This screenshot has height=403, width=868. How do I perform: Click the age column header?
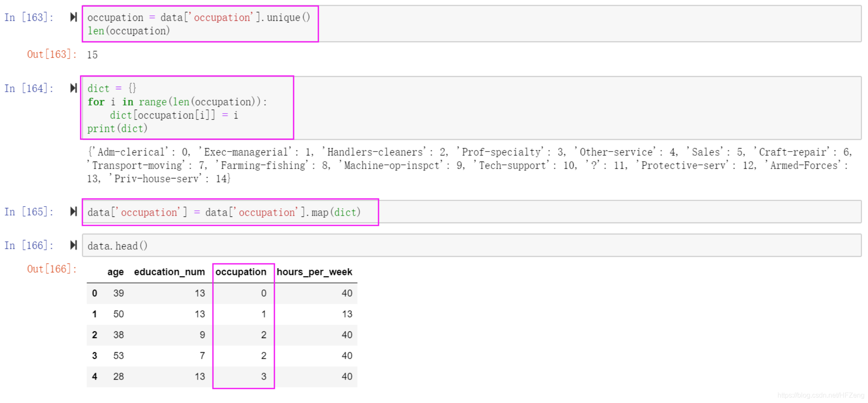pyautogui.click(x=115, y=272)
